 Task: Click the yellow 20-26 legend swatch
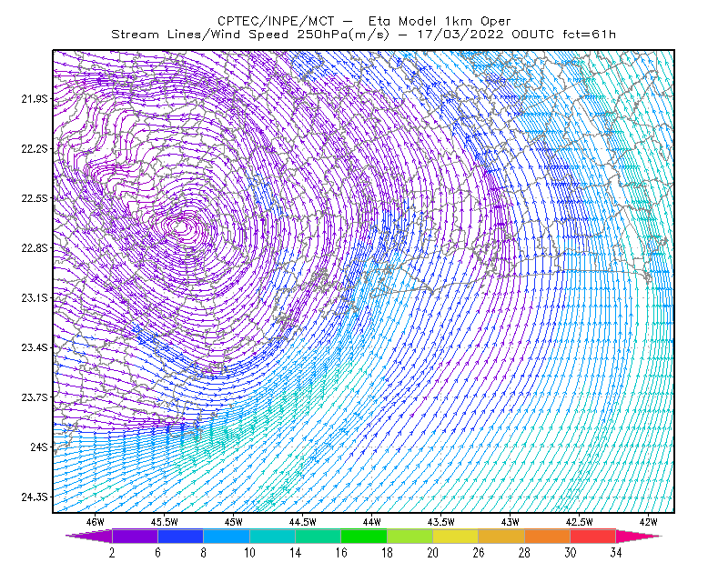pyautogui.click(x=456, y=536)
